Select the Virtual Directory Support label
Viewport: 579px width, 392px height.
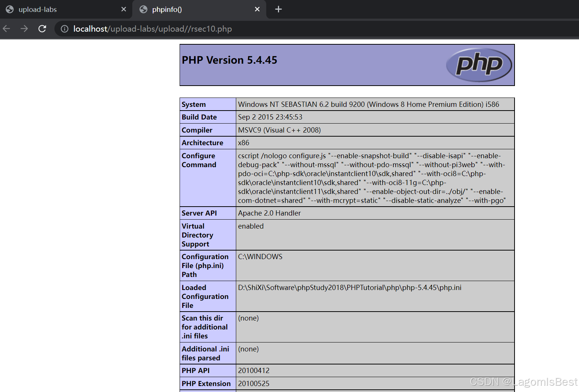click(197, 235)
